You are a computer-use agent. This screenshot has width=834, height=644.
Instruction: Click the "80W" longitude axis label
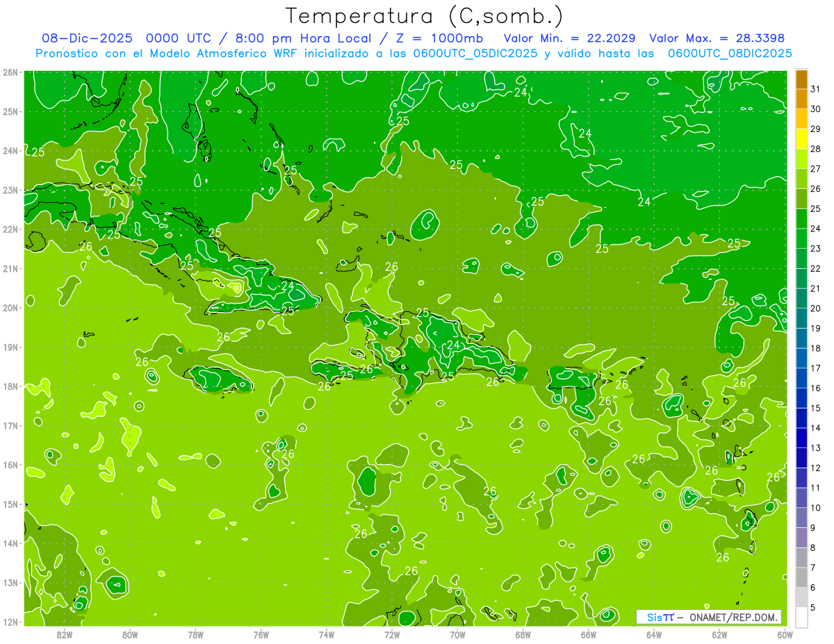click(x=130, y=634)
